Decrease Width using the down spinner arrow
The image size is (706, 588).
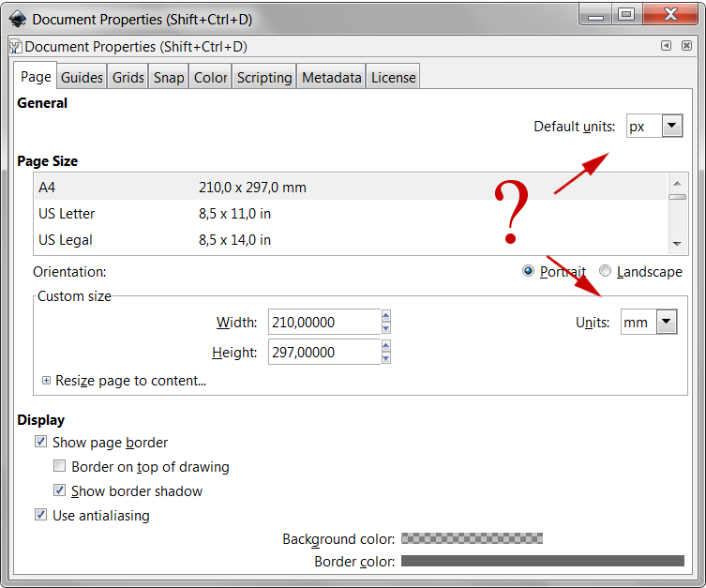coord(386,327)
